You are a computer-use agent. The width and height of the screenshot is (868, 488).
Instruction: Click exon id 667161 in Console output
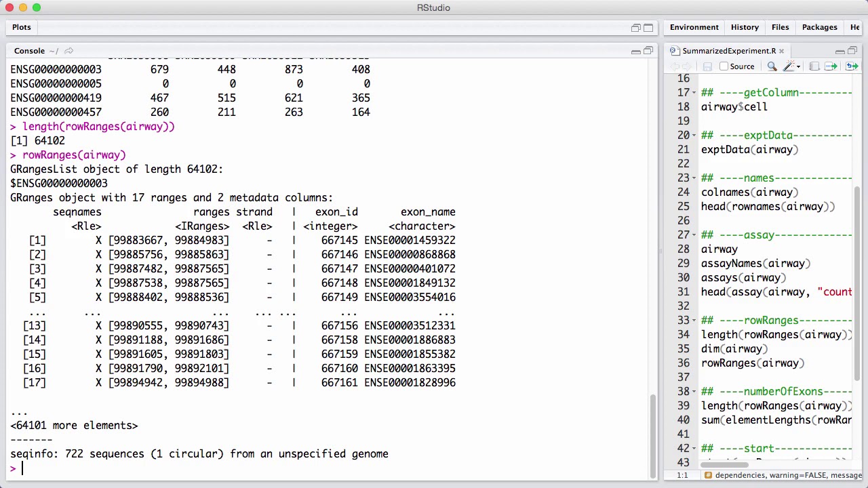pyautogui.click(x=339, y=382)
